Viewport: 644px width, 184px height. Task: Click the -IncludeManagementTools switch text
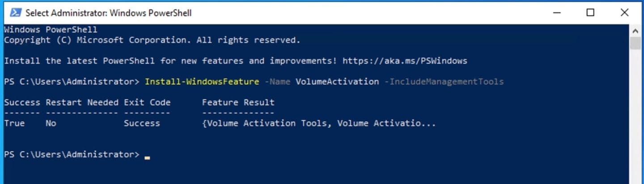tap(444, 82)
